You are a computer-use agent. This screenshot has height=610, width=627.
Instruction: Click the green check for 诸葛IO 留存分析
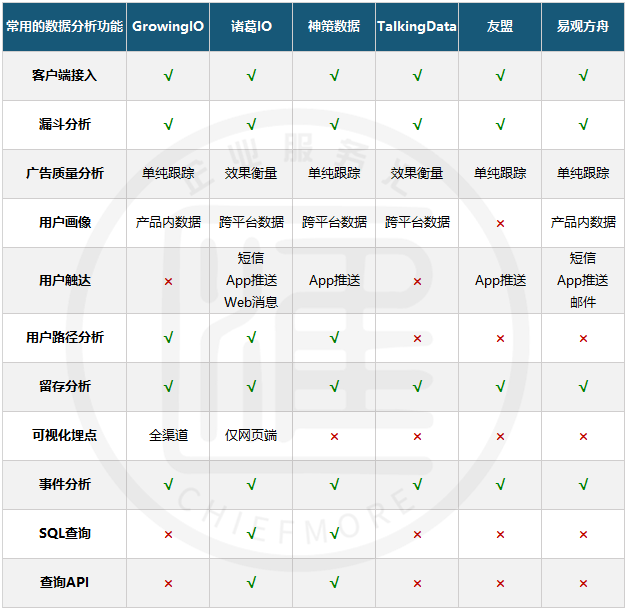point(252,386)
